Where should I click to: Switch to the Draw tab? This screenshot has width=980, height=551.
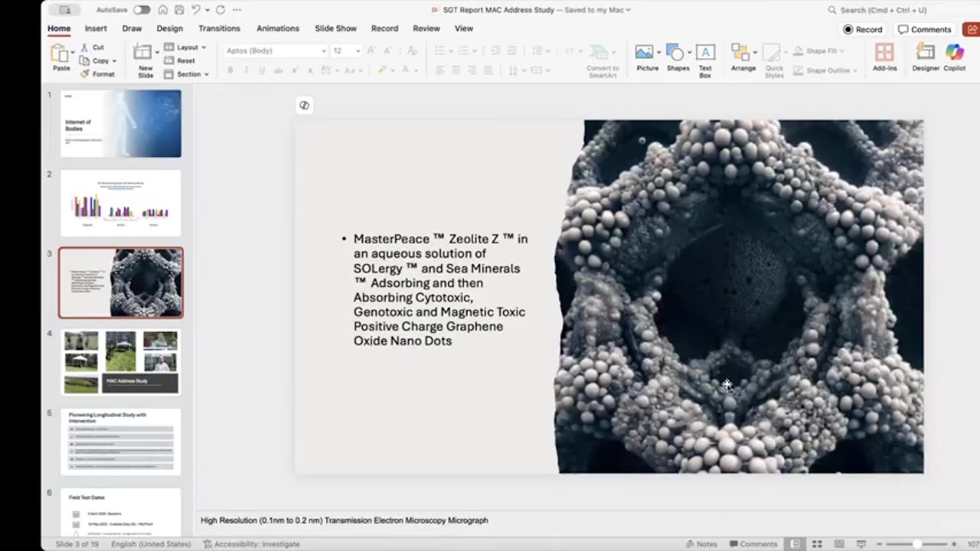pyautogui.click(x=132, y=28)
